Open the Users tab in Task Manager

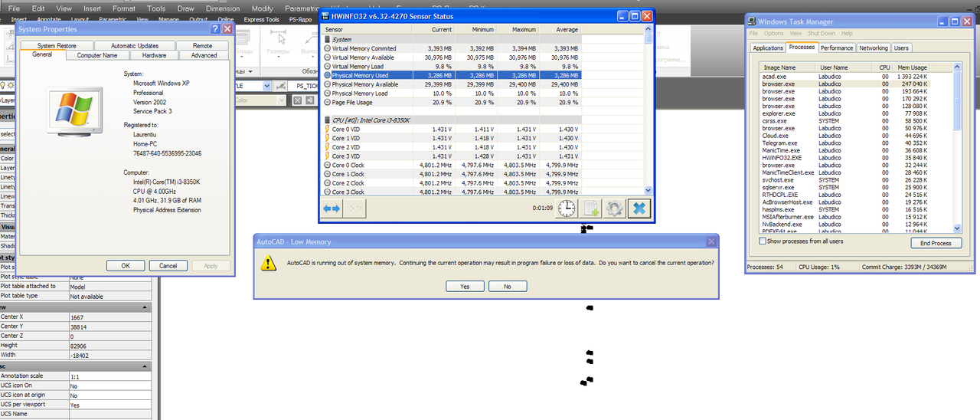[901, 48]
